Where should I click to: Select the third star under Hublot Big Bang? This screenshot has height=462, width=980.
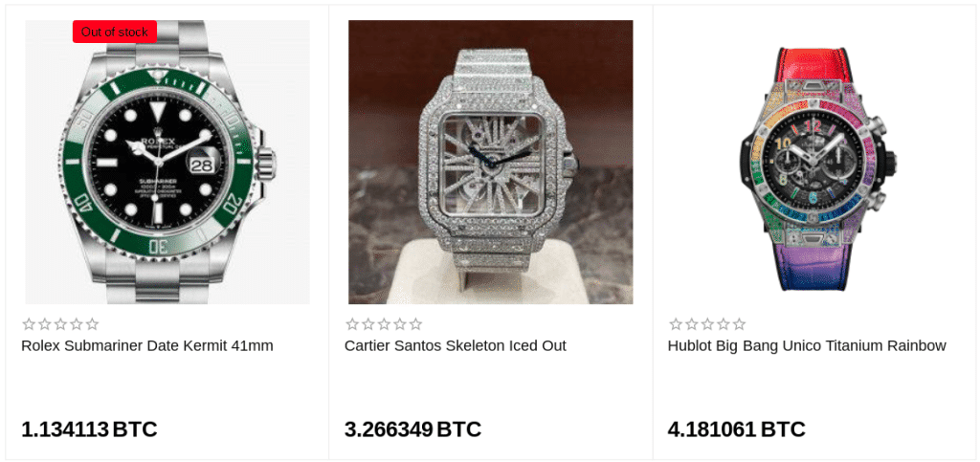pyautogui.click(x=707, y=324)
